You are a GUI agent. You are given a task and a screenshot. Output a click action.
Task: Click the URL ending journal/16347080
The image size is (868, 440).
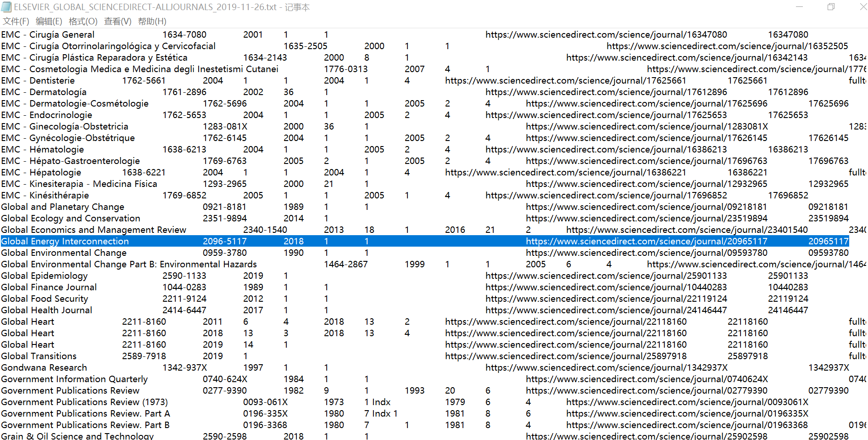(606, 34)
